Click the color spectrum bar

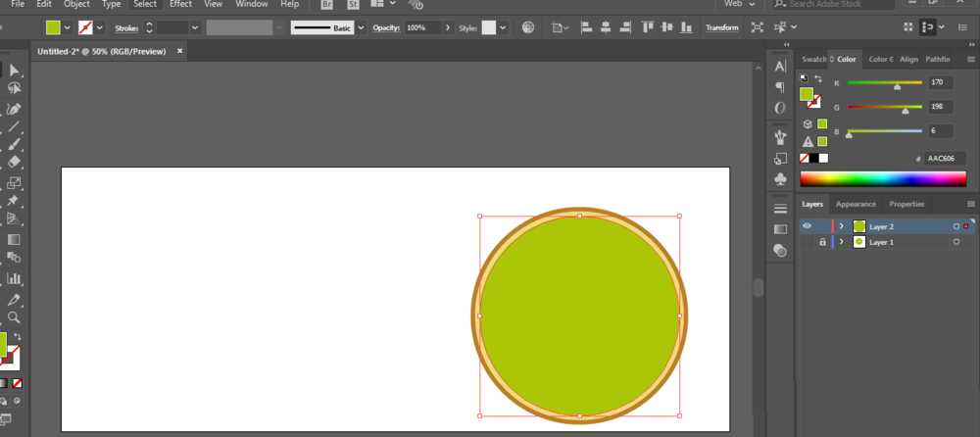[x=883, y=179]
